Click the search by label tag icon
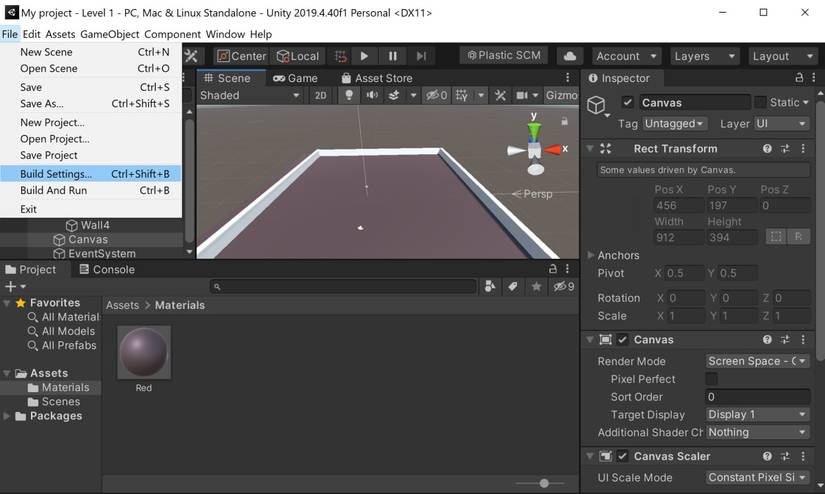This screenshot has width=825, height=494. click(513, 286)
